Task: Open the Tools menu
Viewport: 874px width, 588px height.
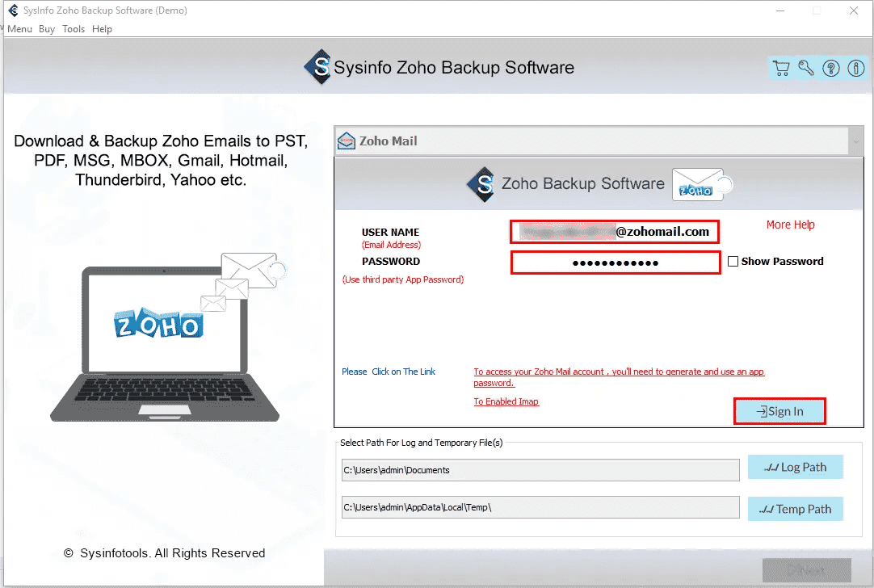Action: (x=73, y=28)
